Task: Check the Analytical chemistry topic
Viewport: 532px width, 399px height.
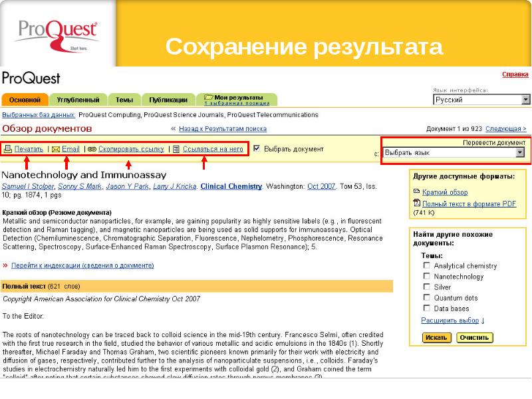Action: pos(426,265)
